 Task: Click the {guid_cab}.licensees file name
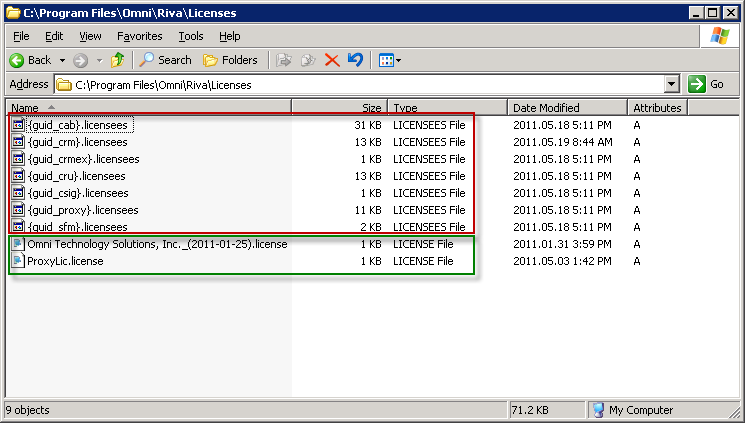[78, 125]
